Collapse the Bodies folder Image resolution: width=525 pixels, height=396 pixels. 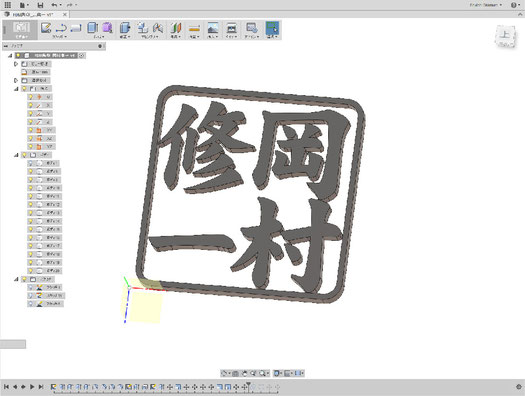tap(16, 155)
